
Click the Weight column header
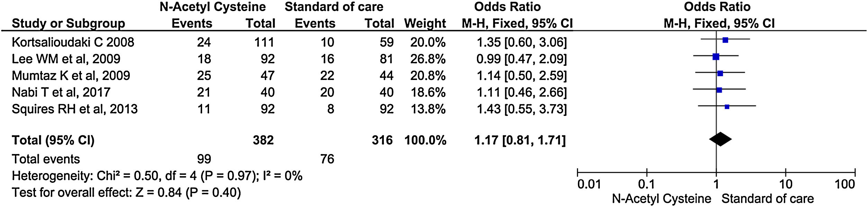coord(425,24)
